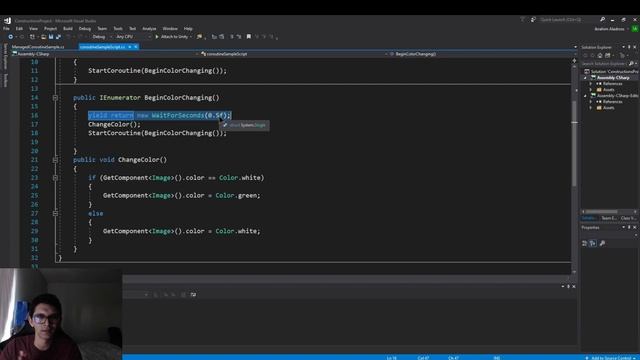640x360 pixels.
Task: Close the coroutineSampleScript.cs tab
Action: tap(136, 47)
